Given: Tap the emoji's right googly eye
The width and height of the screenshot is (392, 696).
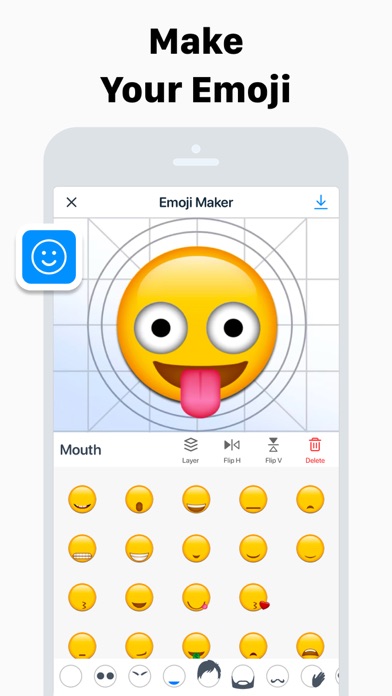Looking at the screenshot, I should click(233, 328).
